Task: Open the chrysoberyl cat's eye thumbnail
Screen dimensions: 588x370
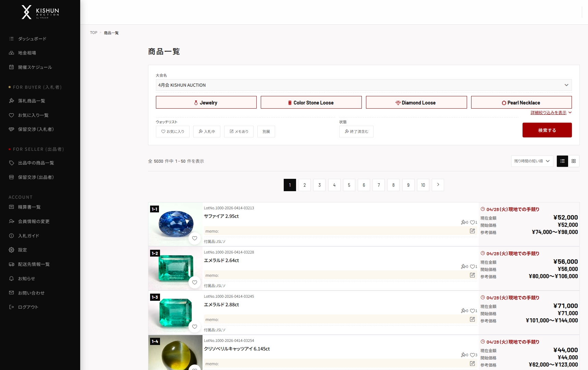Action: (175, 353)
